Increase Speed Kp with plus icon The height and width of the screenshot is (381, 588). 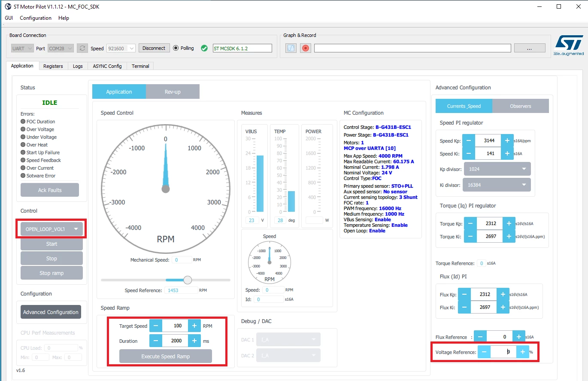pos(507,140)
